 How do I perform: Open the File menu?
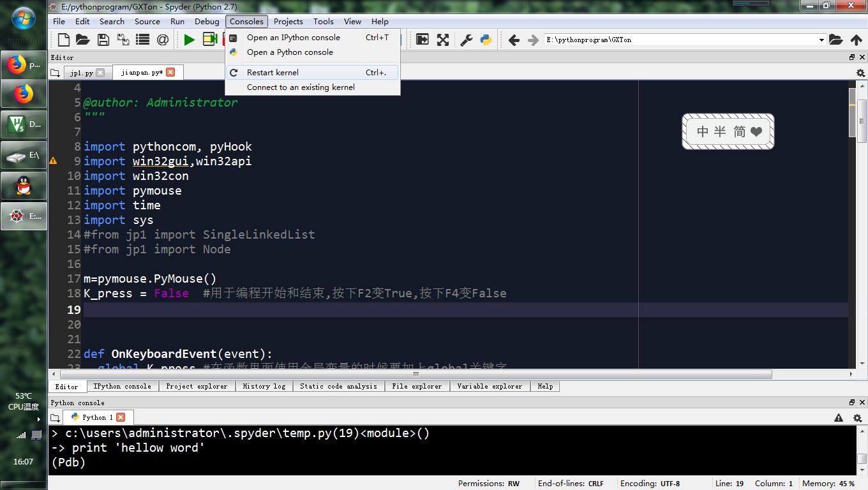pos(59,21)
